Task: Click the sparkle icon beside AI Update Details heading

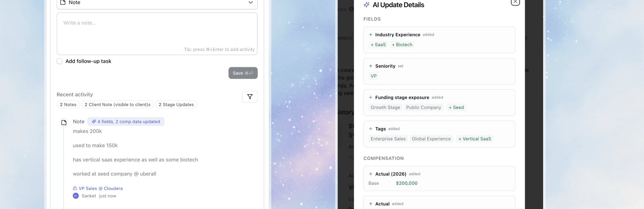Action: 366,5
